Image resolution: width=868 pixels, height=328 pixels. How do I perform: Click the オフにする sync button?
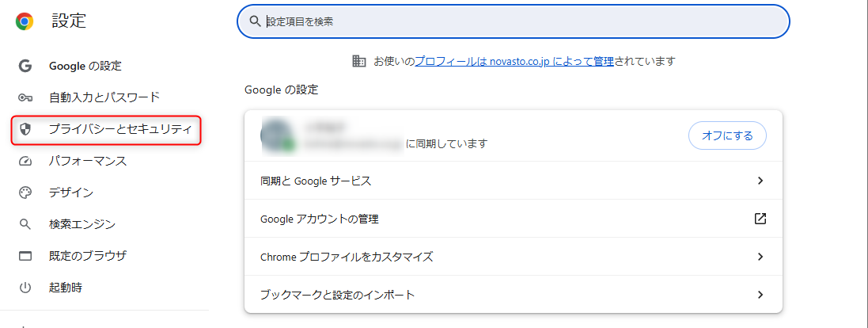[727, 135]
